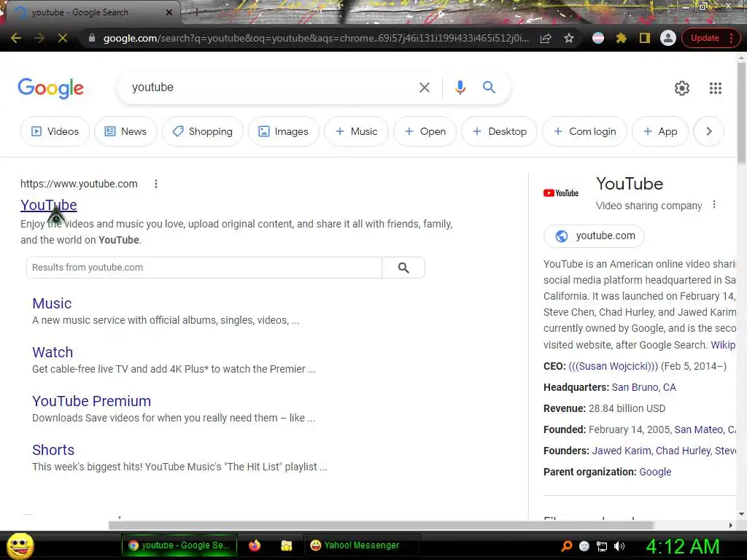Visit youtube.com from knowledge panel button
Screen dimensions: 747x560
594,236
